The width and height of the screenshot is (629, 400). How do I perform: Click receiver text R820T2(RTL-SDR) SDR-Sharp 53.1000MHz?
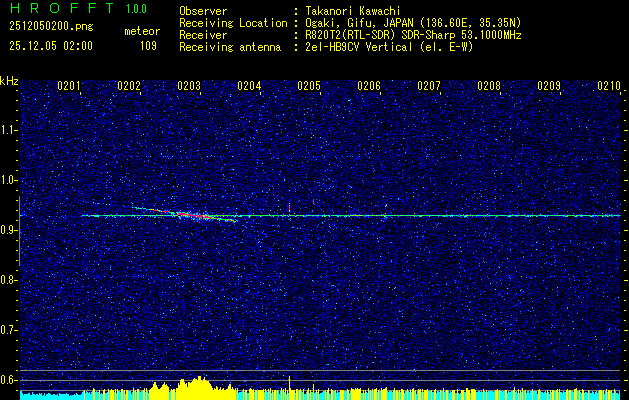coord(412,35)
